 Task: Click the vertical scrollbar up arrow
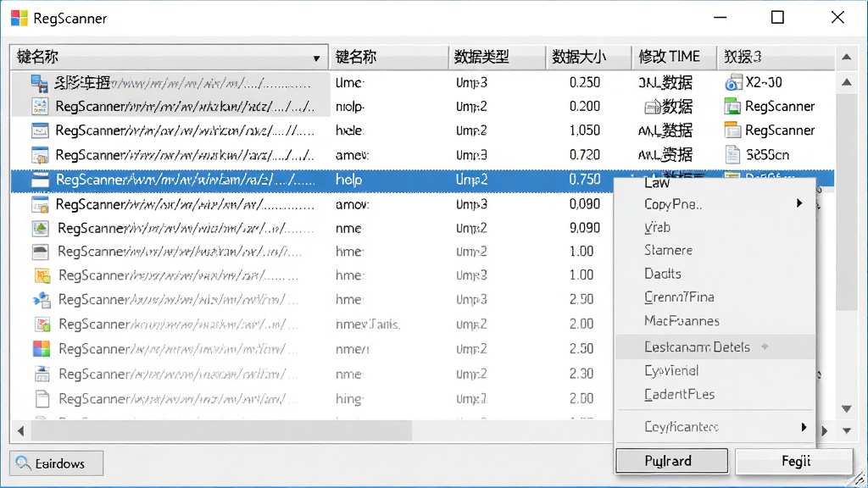[847, 82]
